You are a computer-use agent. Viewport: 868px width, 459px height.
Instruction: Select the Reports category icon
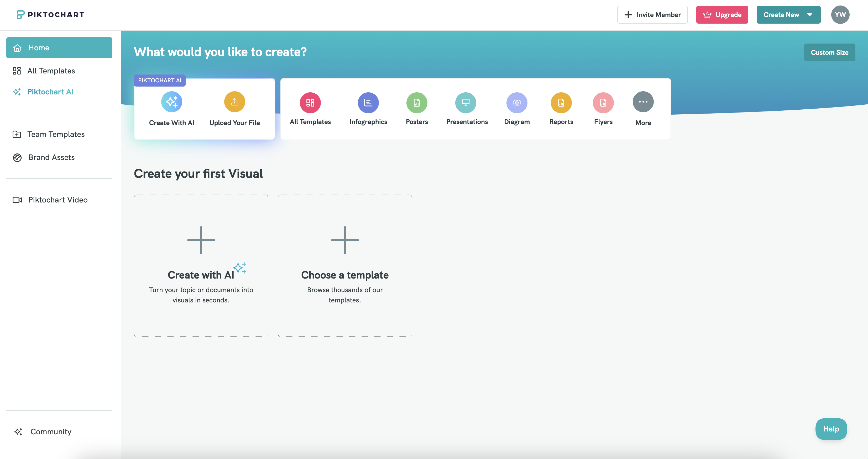(x=561, y=103)
